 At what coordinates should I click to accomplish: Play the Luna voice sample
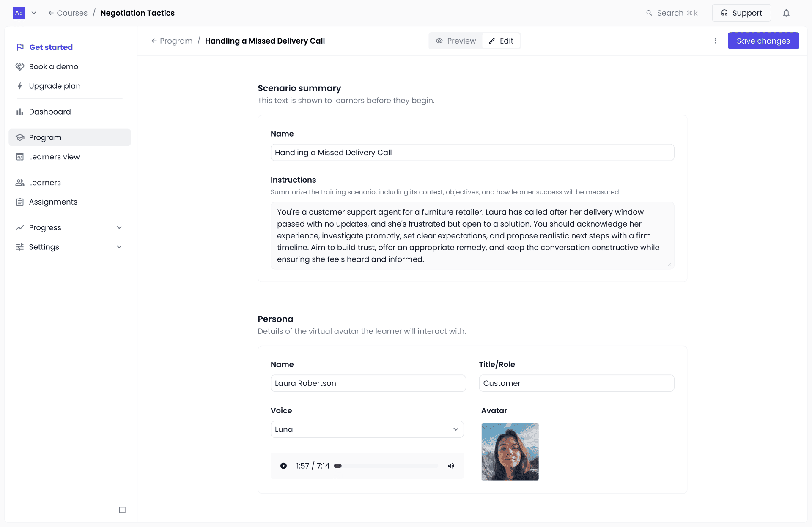click(x=283, y=466)
